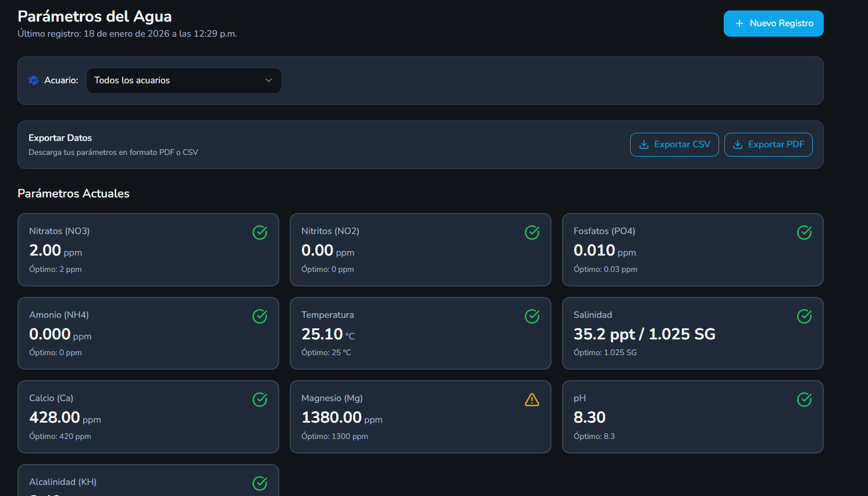Image resolution: width=868 pixels, height=496 pixels.
Task: Export data with Exportar PDF button
Action: point(769,144)
